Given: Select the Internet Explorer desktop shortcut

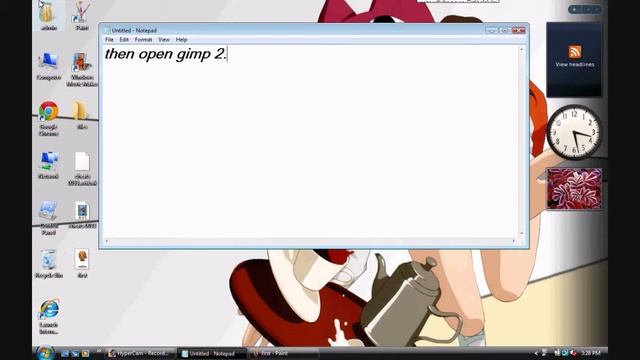Looking at the screenshot, I should click(49, 317).
